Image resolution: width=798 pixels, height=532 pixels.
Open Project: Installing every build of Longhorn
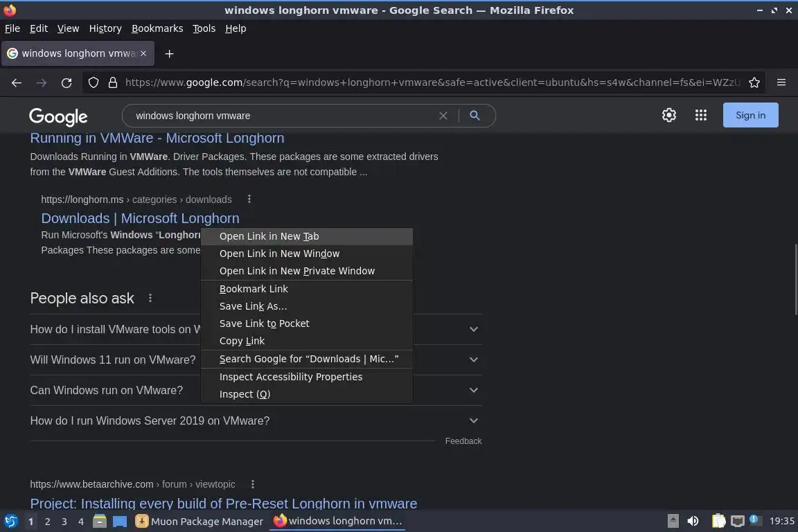coord(224,504)
